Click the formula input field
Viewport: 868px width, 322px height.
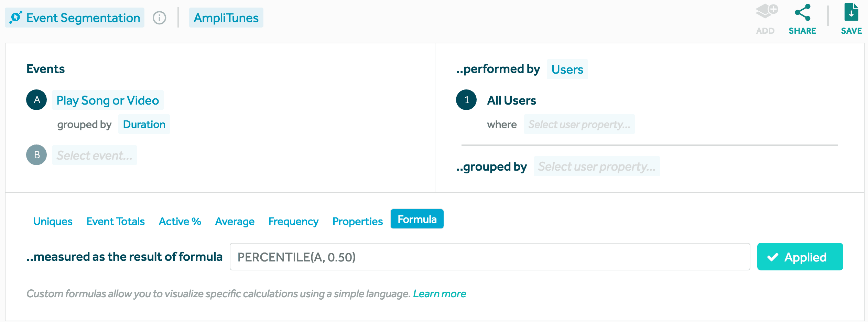coord(490,257)
